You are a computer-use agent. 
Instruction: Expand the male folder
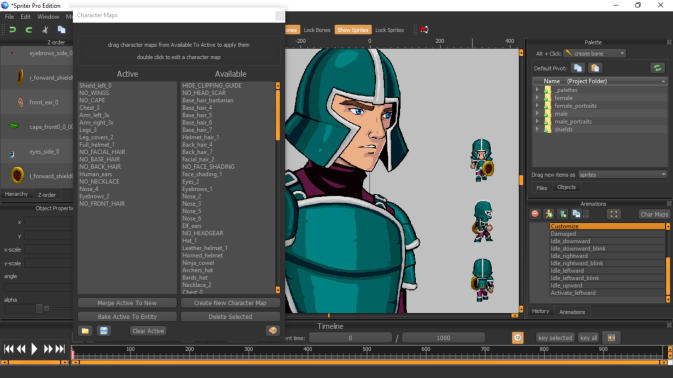537,114
